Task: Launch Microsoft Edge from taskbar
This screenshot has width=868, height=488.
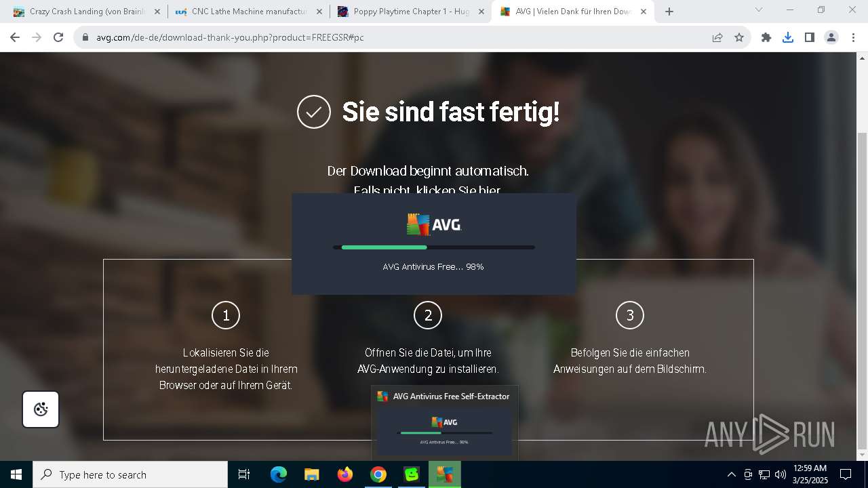Action: click(x=279, y=474)
